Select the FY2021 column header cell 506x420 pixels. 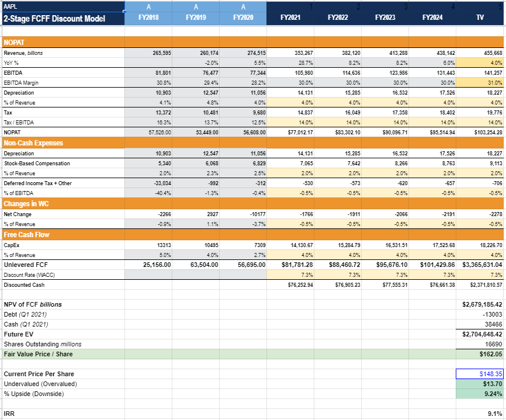click(290, 19)
